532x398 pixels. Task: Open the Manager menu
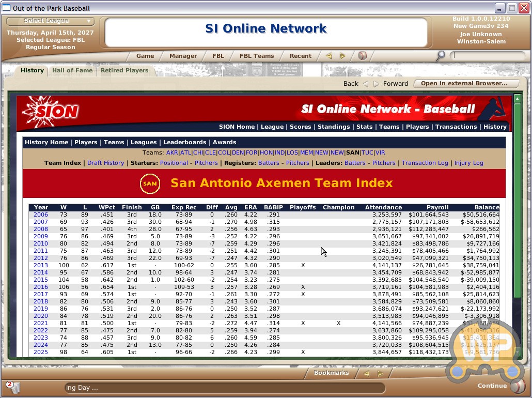(183, 56)
